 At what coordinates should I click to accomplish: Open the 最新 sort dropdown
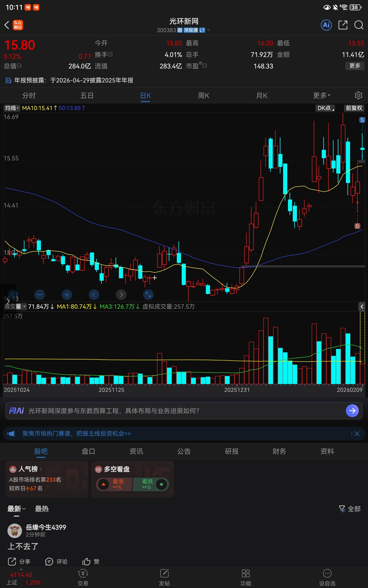click(17, 509)
